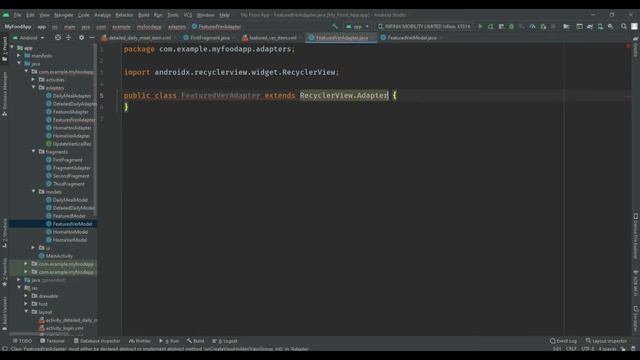Open the Run tool window
This screenshot has height=360, width=640.
click(169, 341)
